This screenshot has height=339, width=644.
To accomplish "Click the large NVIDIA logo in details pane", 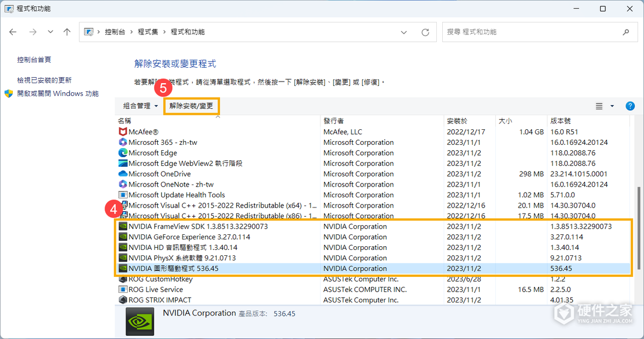I will 140,321.
